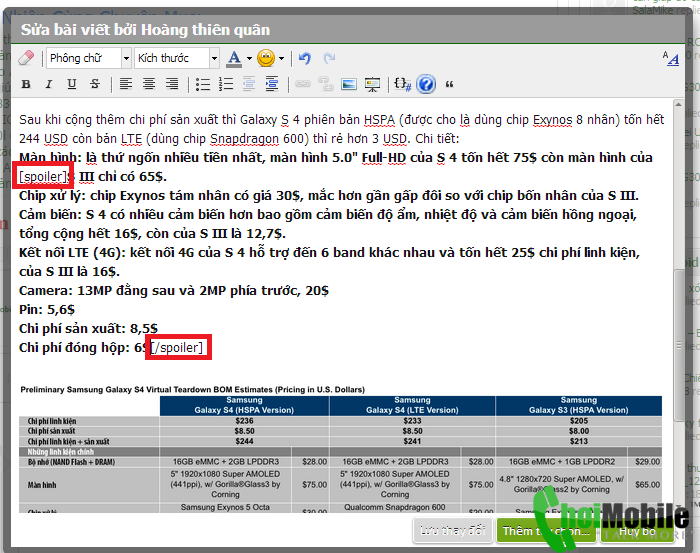
Task: Open the blue help question icon
Action: (426, 84)
